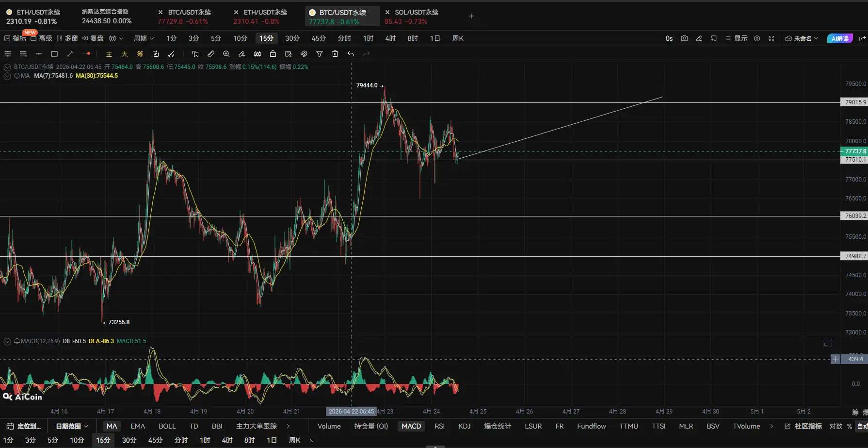Image resolution: width=868 pixels, height=448 pixels.
Task: Expand the 未命名 layout dropdown
Action: (x=802, y=38)
